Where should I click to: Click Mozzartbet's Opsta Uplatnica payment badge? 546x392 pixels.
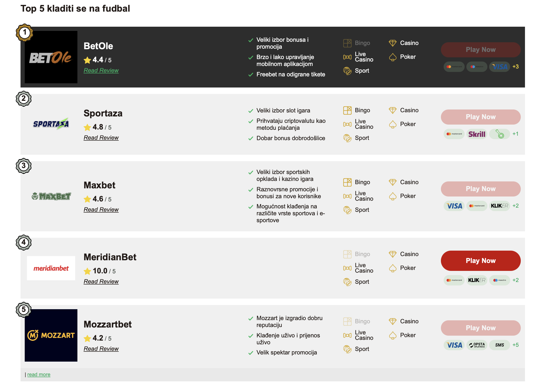(x=477, y=345)
